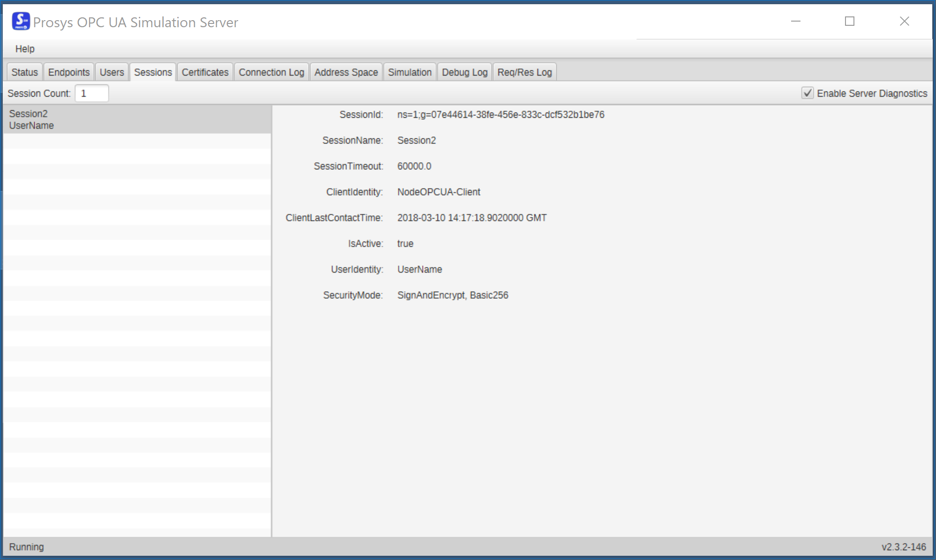This screenshot has width=936, height=560.
Task: Open the Certificates tab
Action: click(204, 72)
